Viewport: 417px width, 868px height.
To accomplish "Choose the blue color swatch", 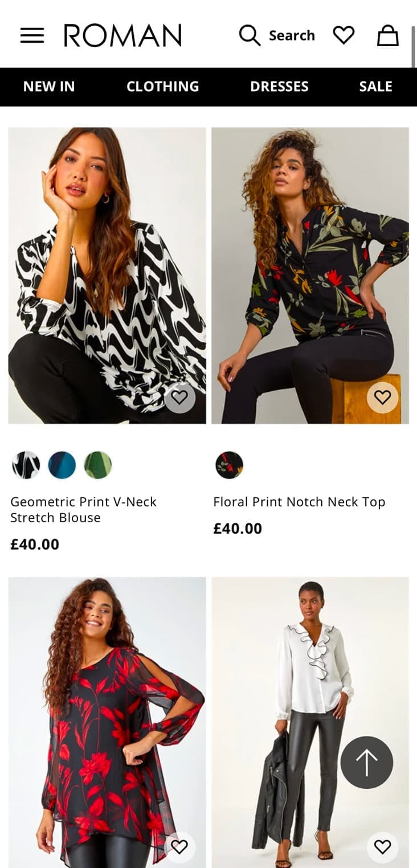I will [62, 465].
